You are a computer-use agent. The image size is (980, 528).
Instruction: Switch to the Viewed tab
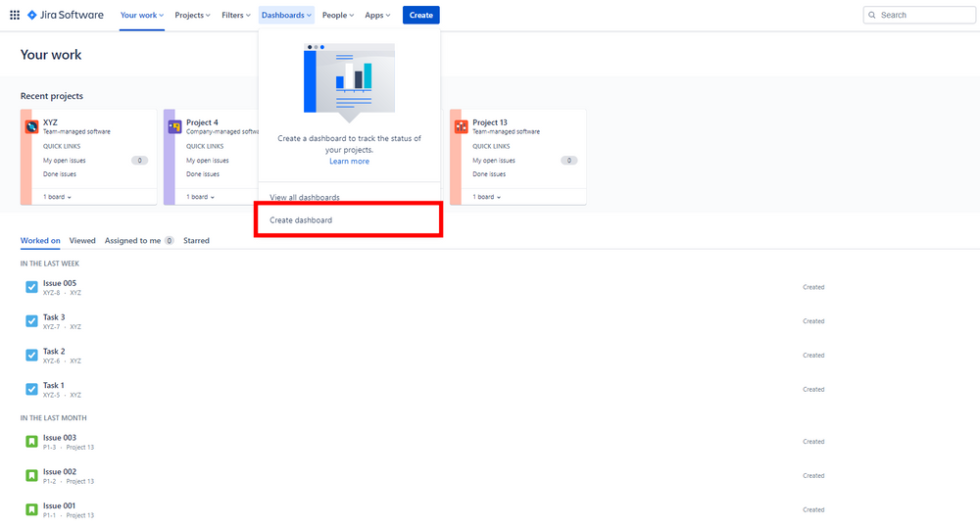click(82, 241)
